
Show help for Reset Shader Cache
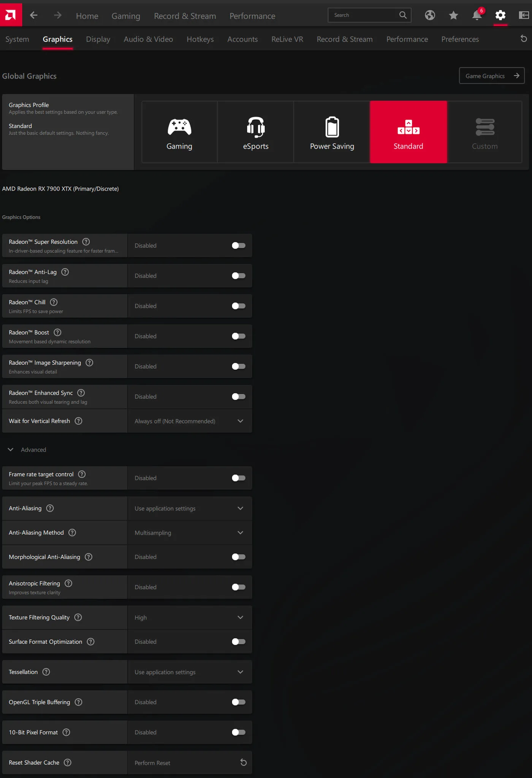pos(68,763)
